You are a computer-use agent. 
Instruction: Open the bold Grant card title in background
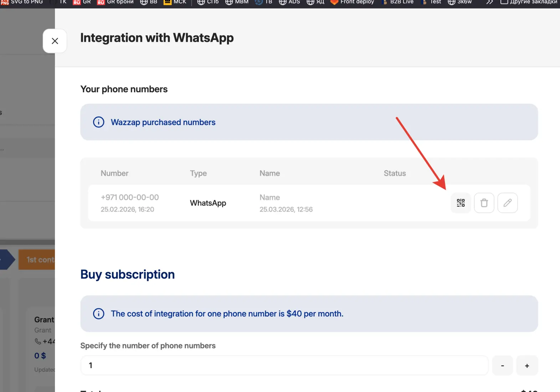click(x=44, y=320)
